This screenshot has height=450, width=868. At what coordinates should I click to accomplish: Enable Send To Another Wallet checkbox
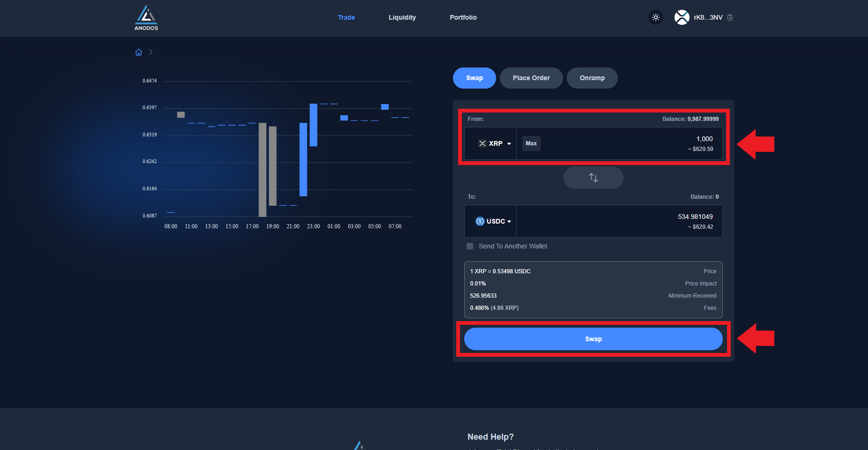point(470,246)
